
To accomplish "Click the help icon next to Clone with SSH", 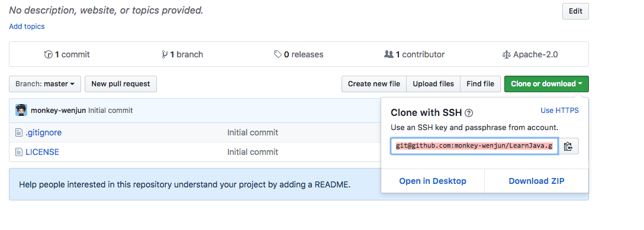I will [469, 113].
